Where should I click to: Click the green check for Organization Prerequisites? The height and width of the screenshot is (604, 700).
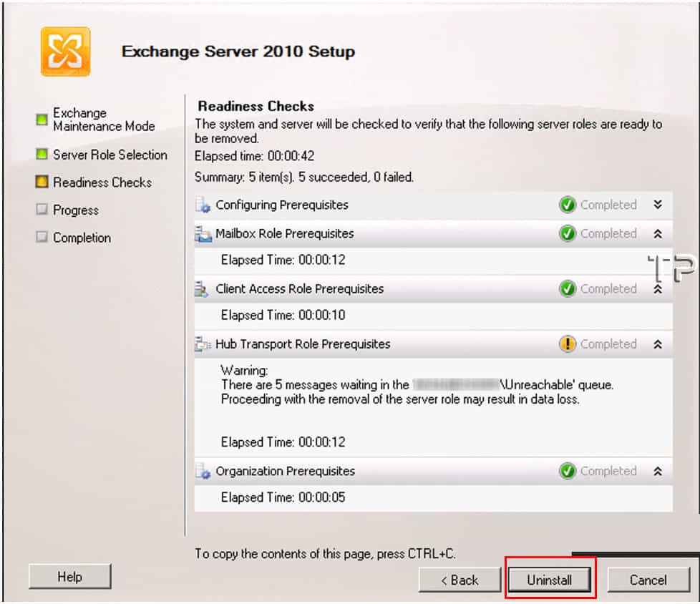tap(567, 471)
